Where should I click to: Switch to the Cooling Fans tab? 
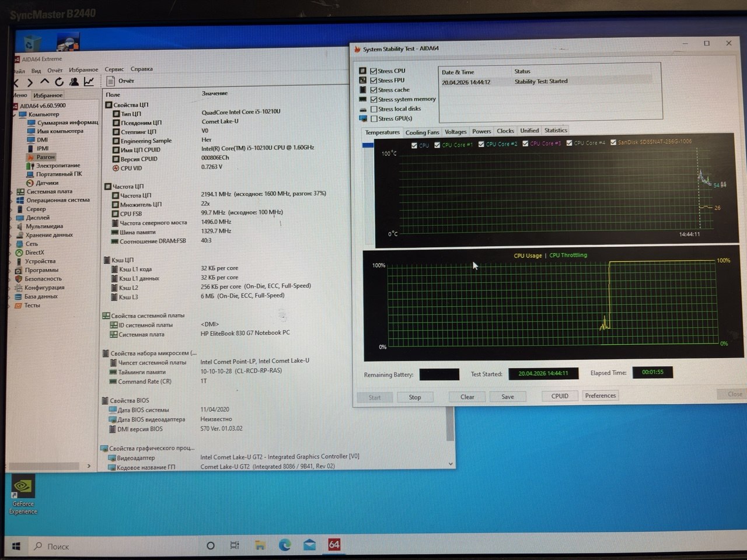422,132
